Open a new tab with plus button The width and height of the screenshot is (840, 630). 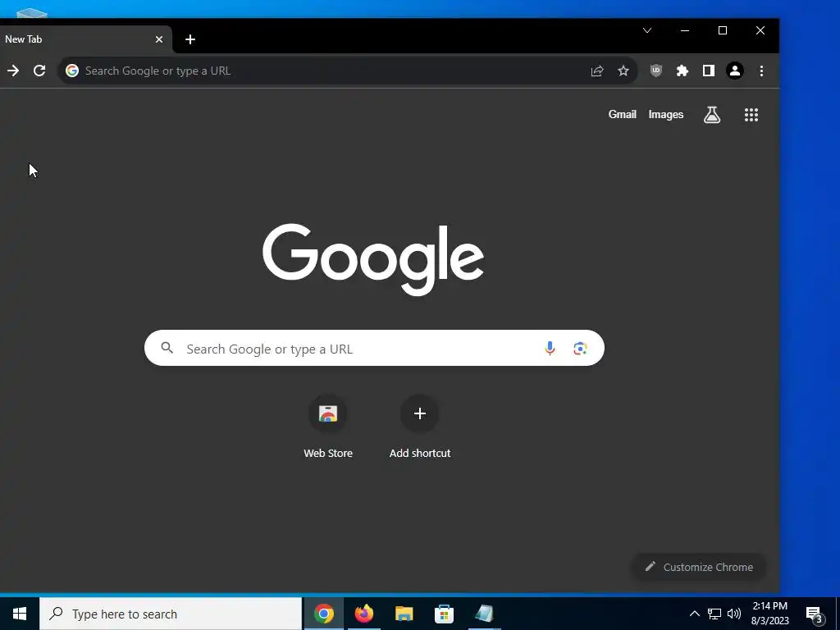coord(190,39)
